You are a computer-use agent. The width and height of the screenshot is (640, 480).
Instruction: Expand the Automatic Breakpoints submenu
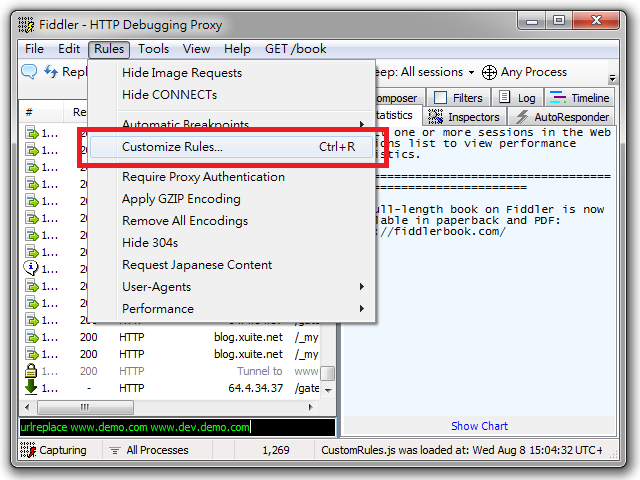(231, 122)
